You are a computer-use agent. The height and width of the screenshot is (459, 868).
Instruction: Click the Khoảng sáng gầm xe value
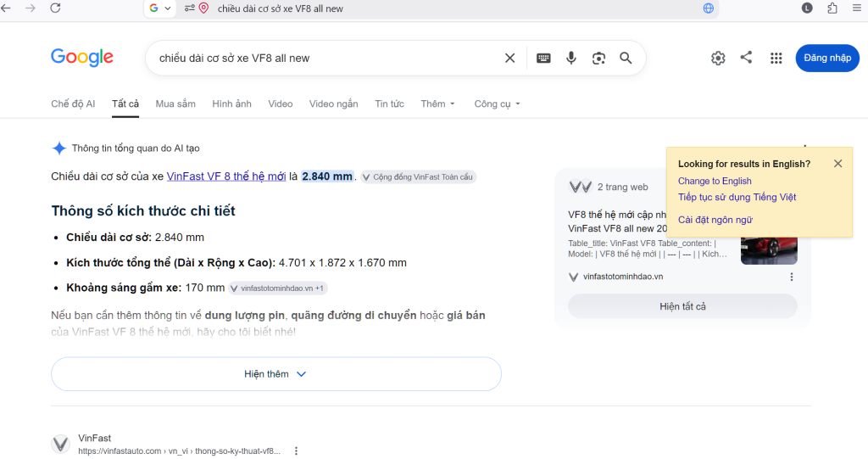[x=205, y=288]
